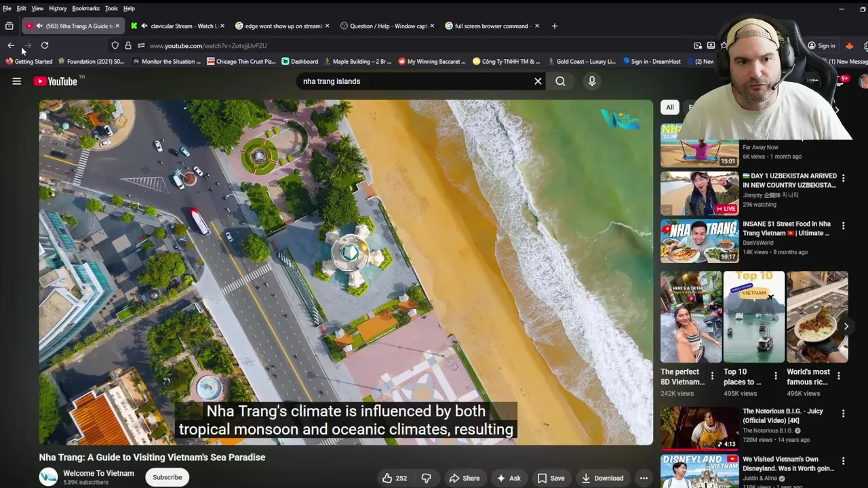The image size is (868, 488).
Task: Open the History menu
Action: click(x=58, y=8)
